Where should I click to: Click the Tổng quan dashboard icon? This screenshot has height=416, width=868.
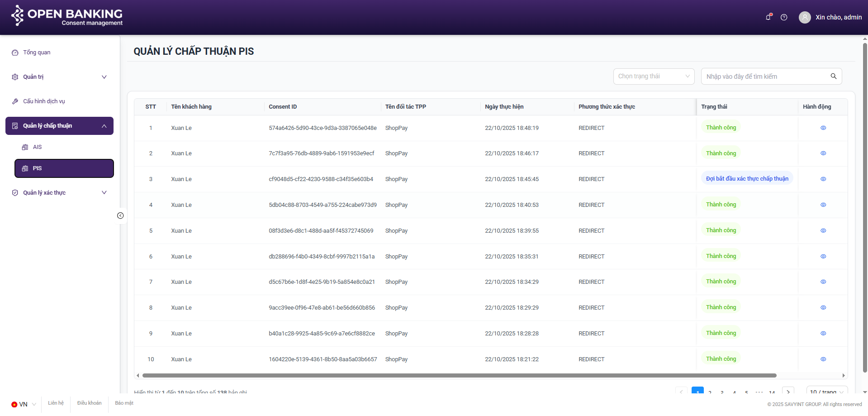(x=15, y=53)
